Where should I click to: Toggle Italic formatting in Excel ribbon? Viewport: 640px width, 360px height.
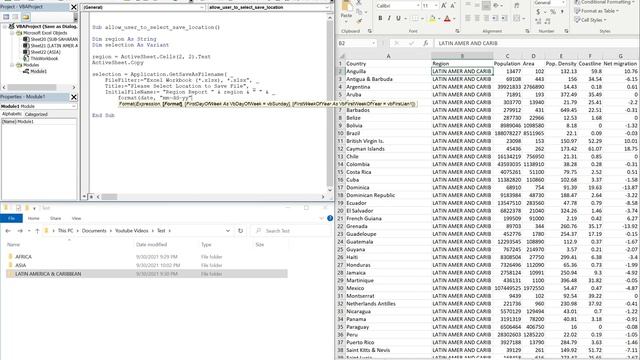point(389,18)
